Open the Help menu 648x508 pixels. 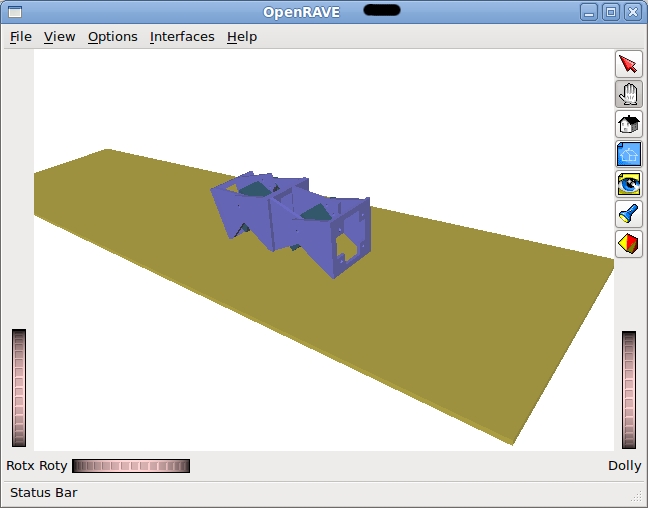(x=242, y=37)
